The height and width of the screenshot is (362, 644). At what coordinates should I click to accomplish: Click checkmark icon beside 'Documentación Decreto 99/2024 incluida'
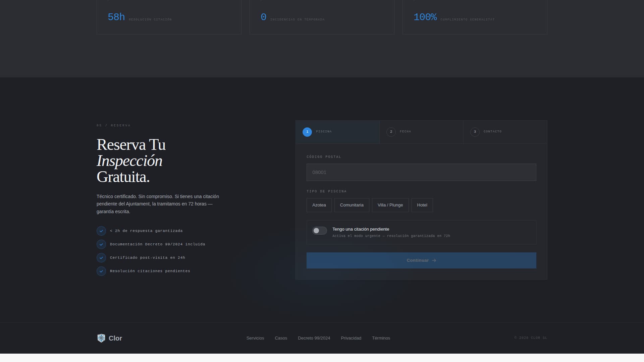(101, 244)
